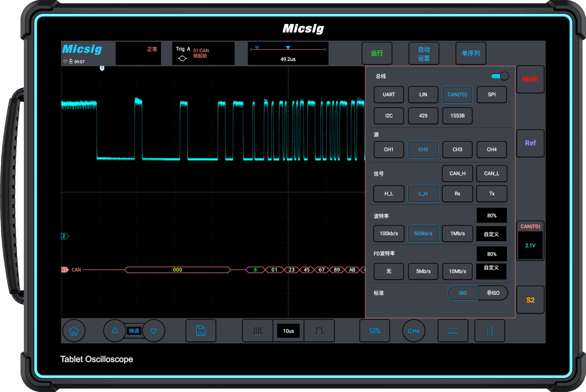Zoom in timebase using single-pulse icon
Image resolution: width=586 pixels, height=392 pixels.
pos(319,330)
